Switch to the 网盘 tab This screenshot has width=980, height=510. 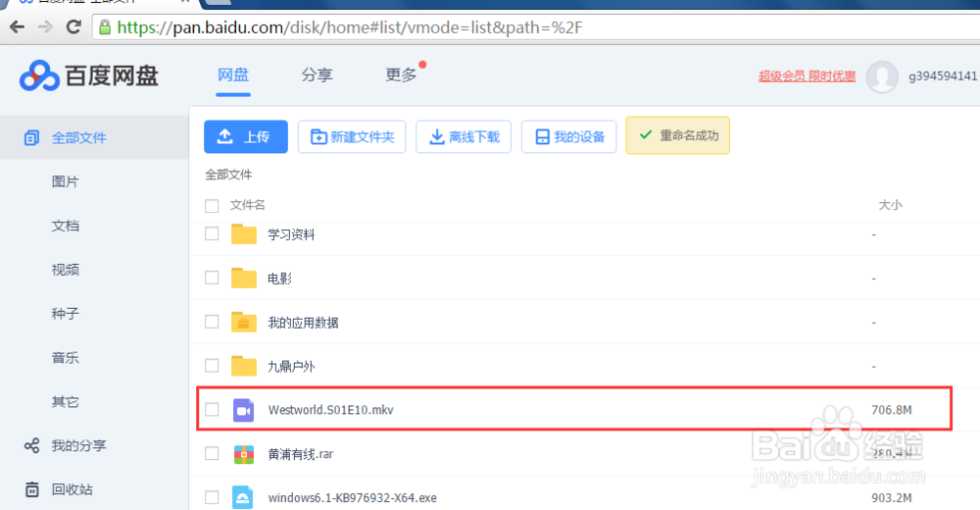pos(233,76)
